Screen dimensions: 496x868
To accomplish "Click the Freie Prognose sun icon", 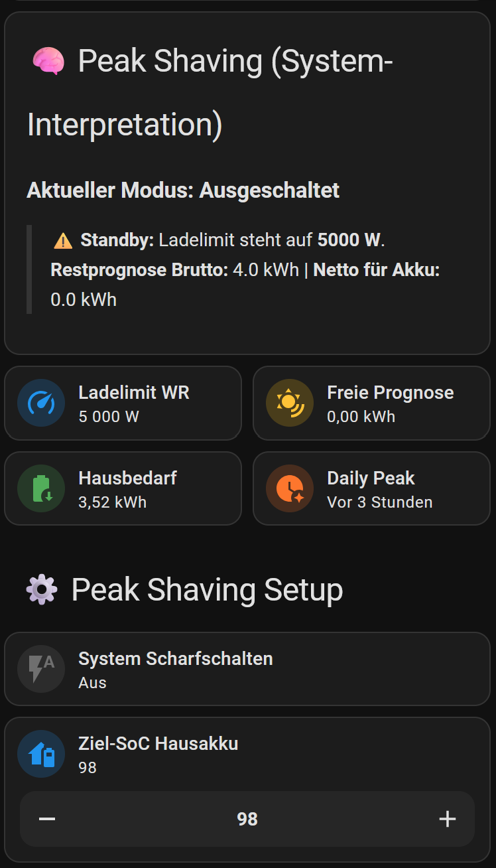I will 290,403.
